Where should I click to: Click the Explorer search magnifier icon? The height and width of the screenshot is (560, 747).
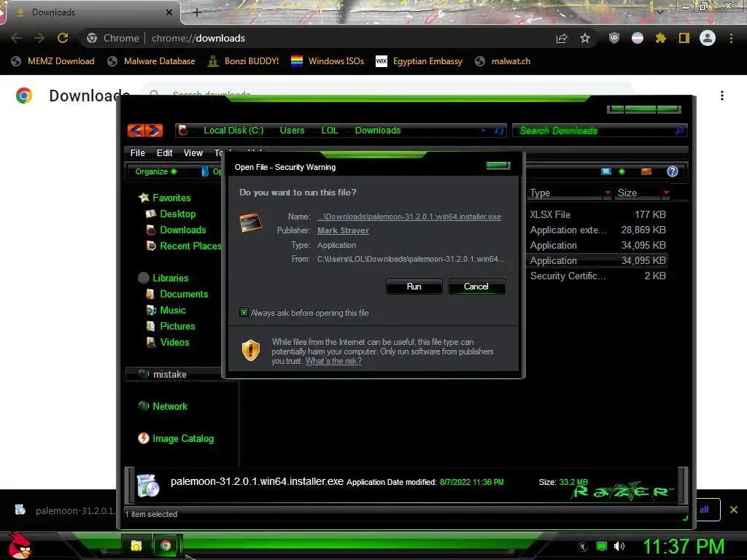click(x=679, y=131)
